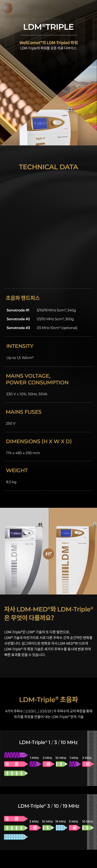The width and height of the screenshot is (97, 868).
Task: Select the Sonotrode #1 row
Action: pos(49,310)
